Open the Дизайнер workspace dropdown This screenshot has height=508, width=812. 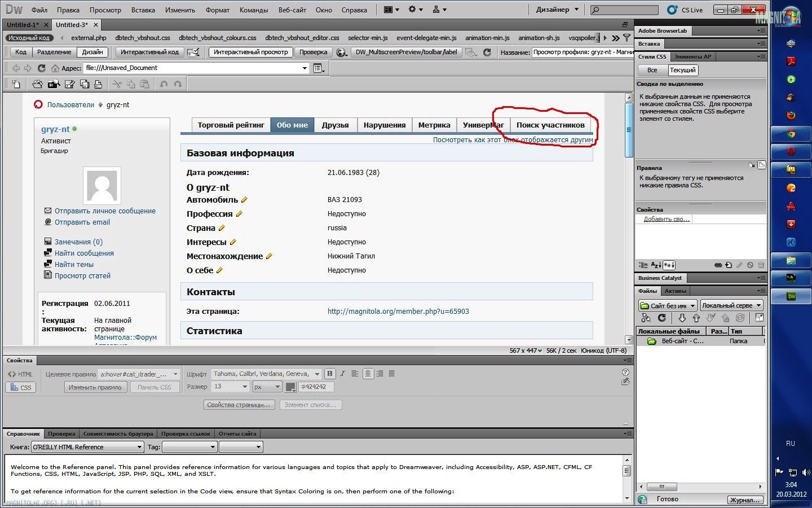click(557, 10)
